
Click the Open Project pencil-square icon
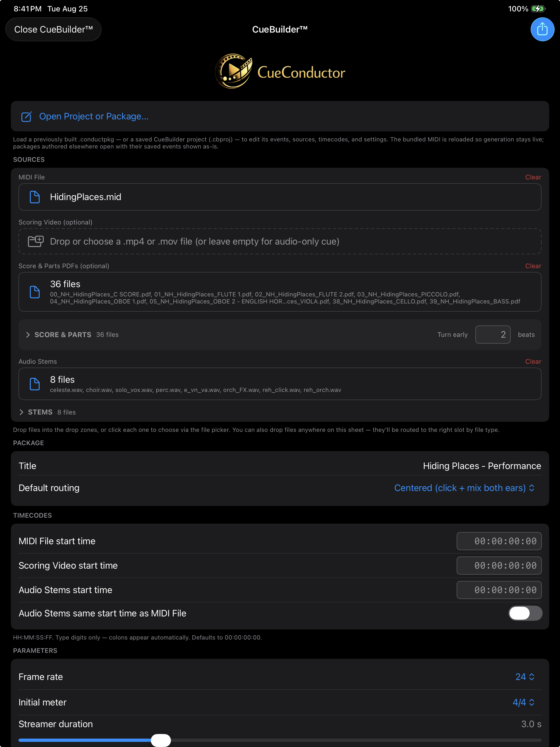tap(26, 116)
